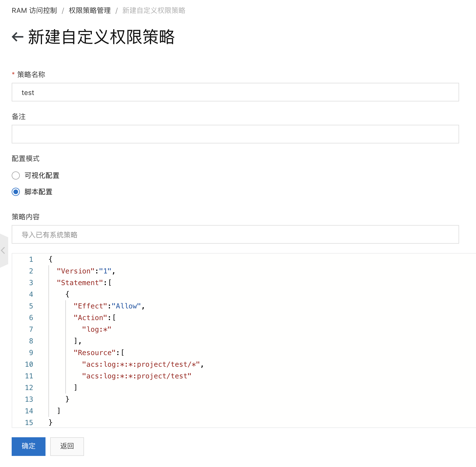The height and width of the screenshot is (467, 476).
Task: Click the 返回 button
Action: (x=67, y=446)
